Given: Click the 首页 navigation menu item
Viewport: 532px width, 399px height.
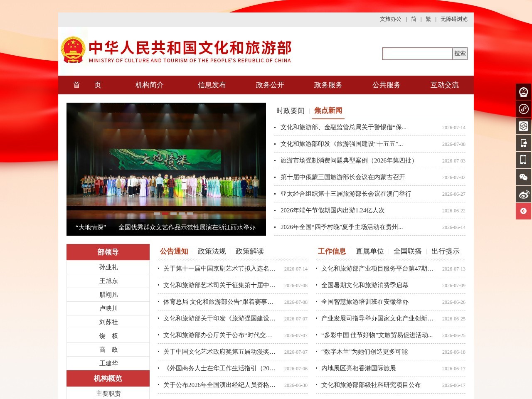Looking at the screenshot, I should (x=87, y=85).
